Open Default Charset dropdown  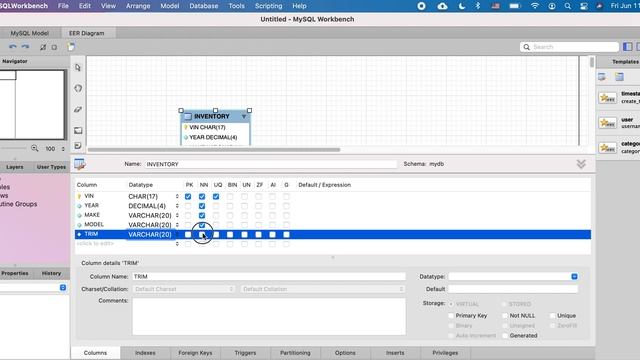(x=184, y=289)
